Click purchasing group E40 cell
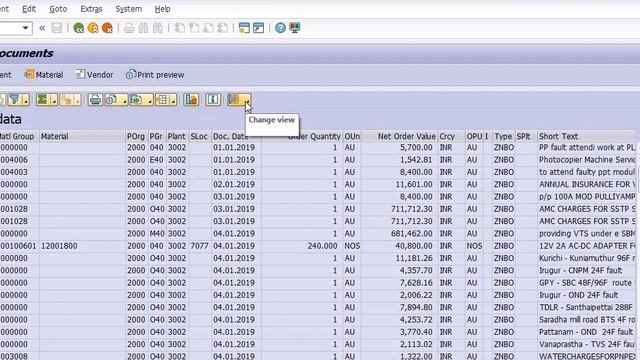Viewport: 640px width, 360px height. coord(156,160)
